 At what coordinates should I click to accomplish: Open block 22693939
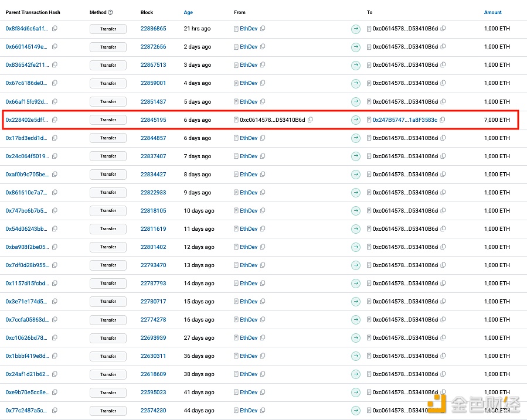coord(153,338)
